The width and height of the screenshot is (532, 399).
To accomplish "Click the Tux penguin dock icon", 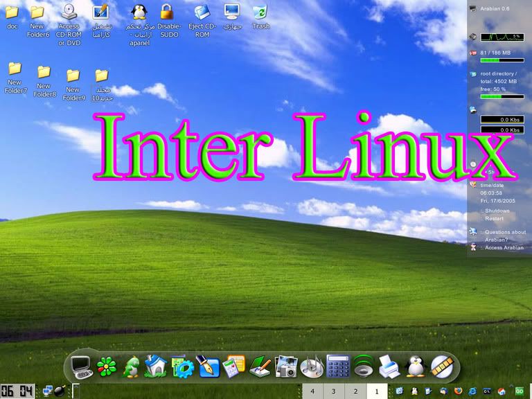I will tap(416, 366).
